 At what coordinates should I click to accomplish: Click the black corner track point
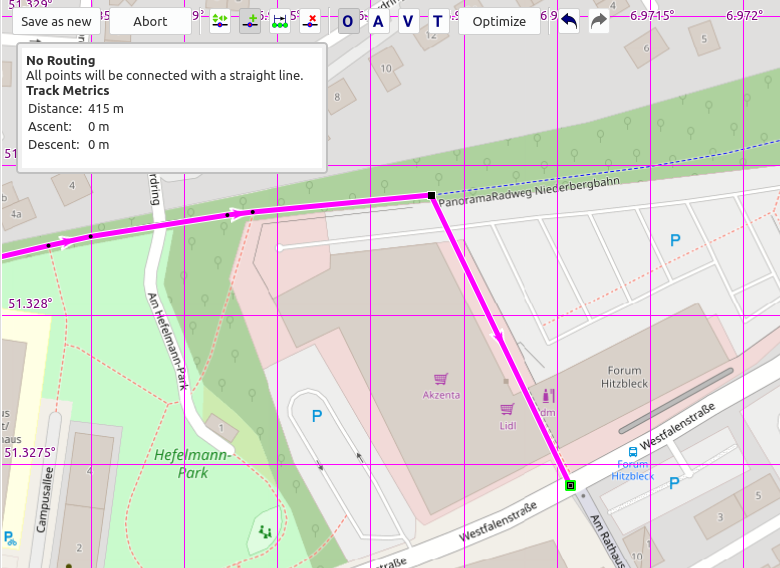[x=431, y=196]
